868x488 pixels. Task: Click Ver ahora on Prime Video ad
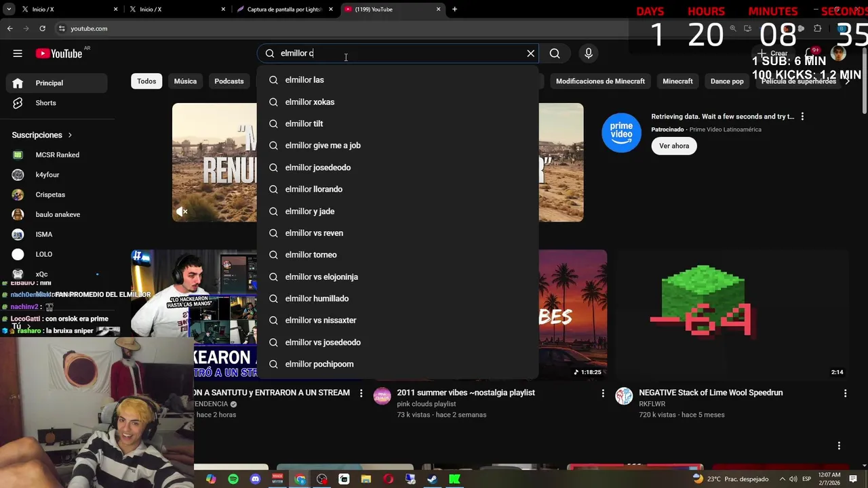click(x=674, y=146)
